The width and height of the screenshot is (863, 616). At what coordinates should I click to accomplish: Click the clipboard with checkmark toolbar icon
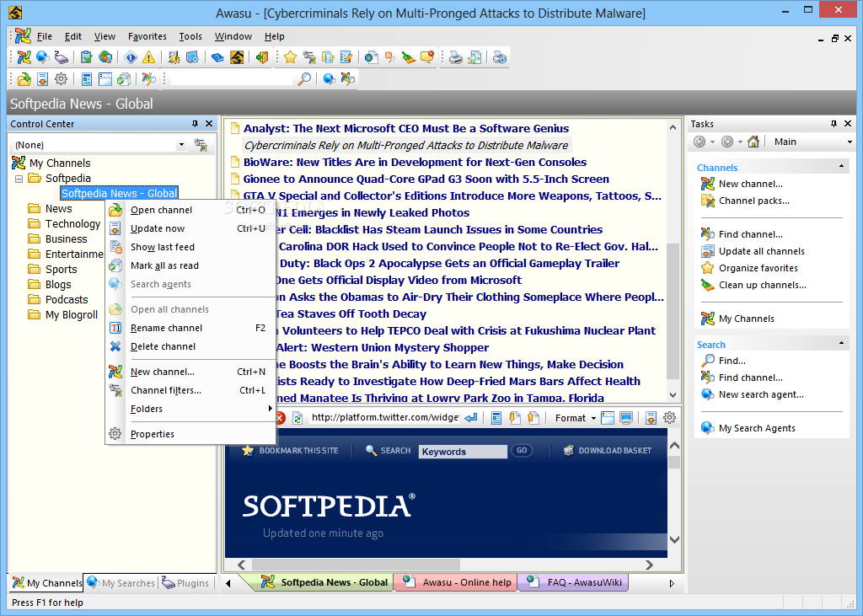tap(87, 57)
